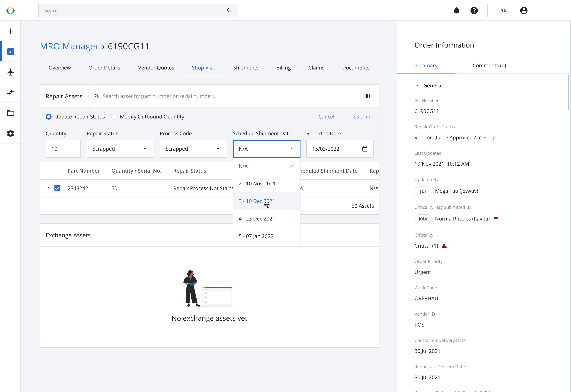Viewport: 571px width, 392px height.
Task: Switch to the Overview tab
Action: [x=60, y=68]
